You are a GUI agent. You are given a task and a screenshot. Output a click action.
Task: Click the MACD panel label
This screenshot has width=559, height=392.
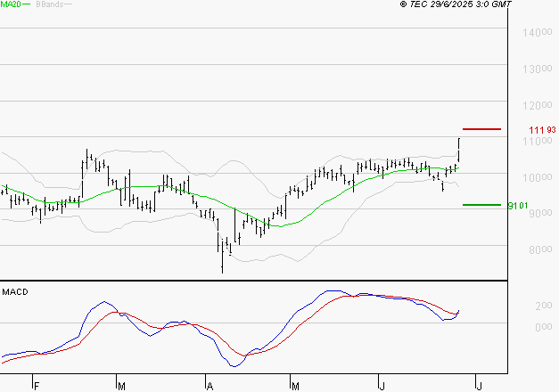(x=15, y=292)
